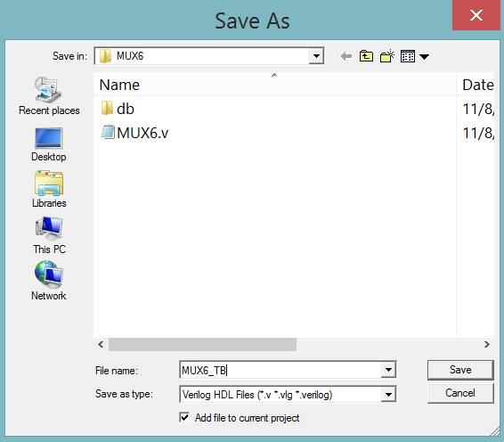This screenshot has width=504, height=442.
Task: Open the File name history dropdown
Action: (x=388, y=370)
